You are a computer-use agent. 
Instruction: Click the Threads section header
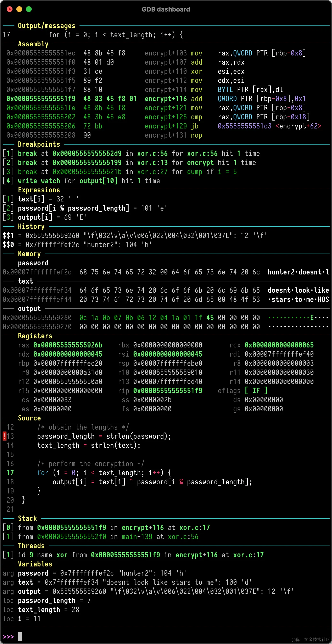(31, 546)
